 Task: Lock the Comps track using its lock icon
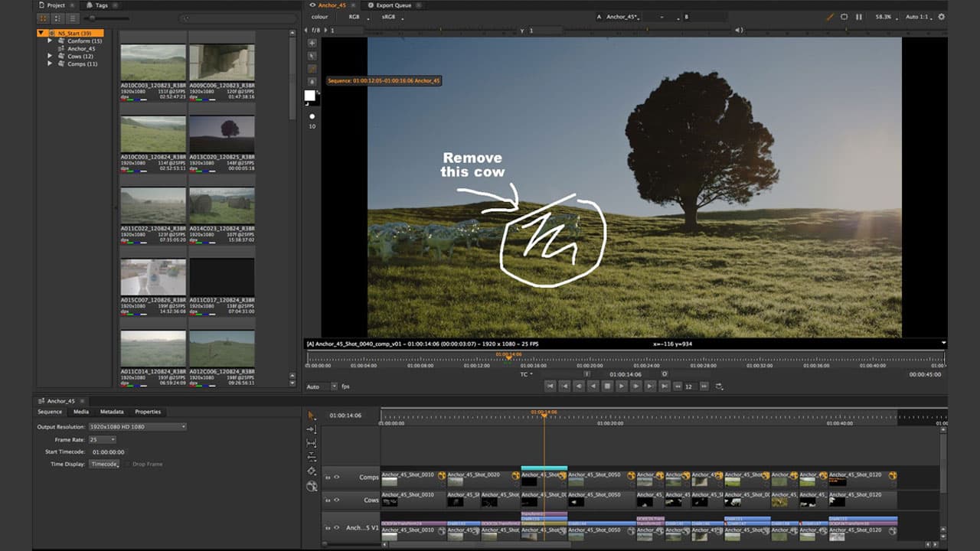328,477
